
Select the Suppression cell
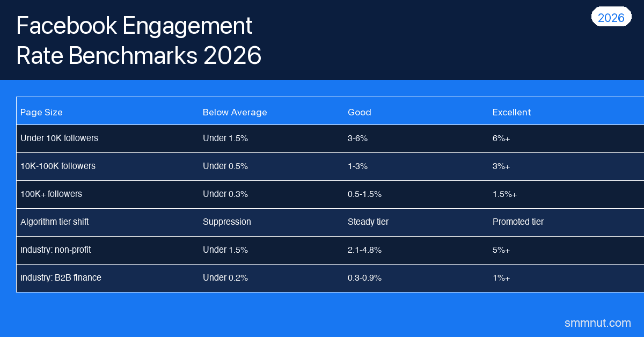pyautogui.click(x=226, y=222)
